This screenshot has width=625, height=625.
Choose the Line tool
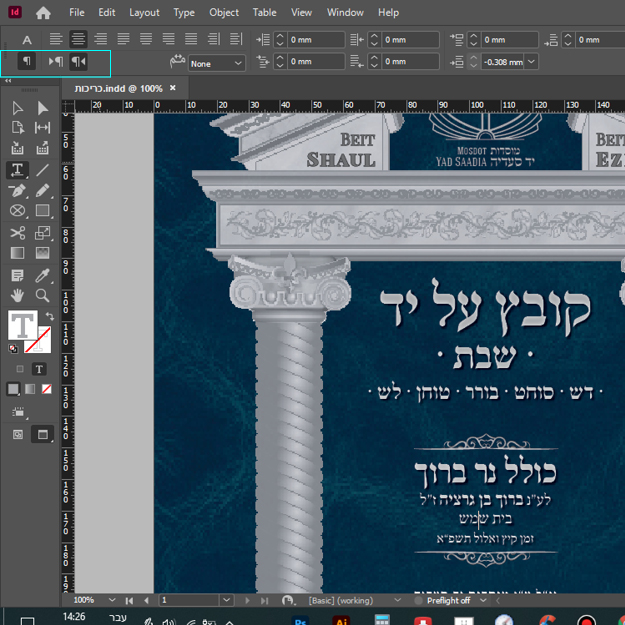coord(42,170)
